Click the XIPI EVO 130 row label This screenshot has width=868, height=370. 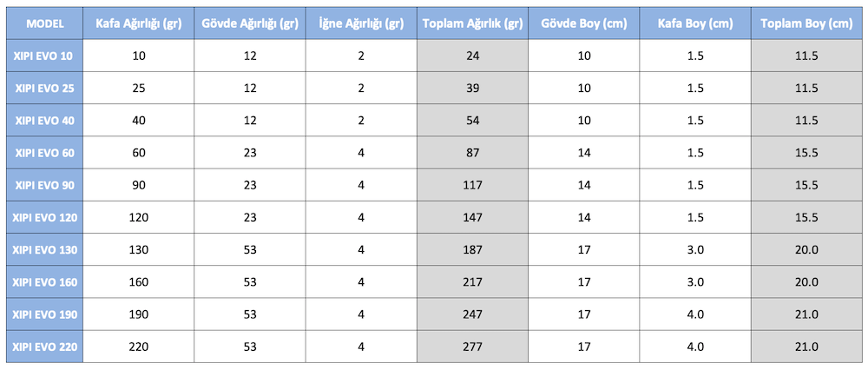tap(44, 249)
